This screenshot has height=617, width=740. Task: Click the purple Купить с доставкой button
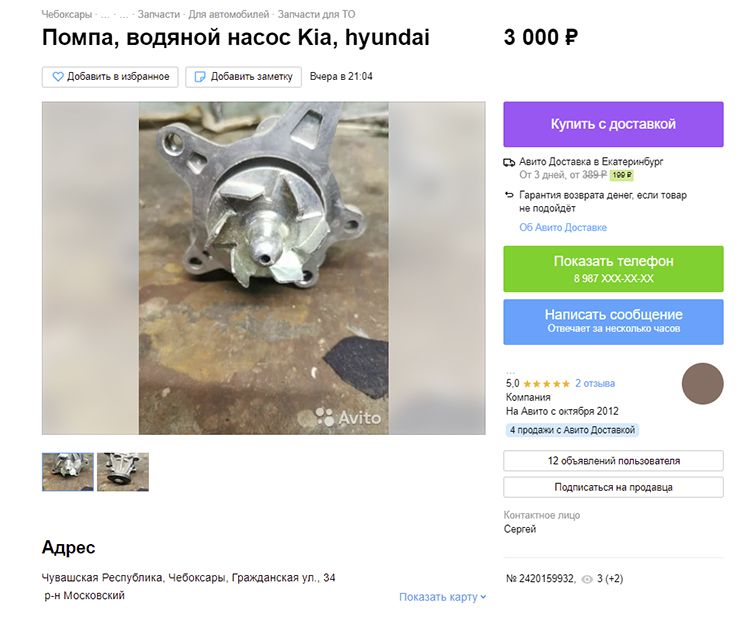613,124
